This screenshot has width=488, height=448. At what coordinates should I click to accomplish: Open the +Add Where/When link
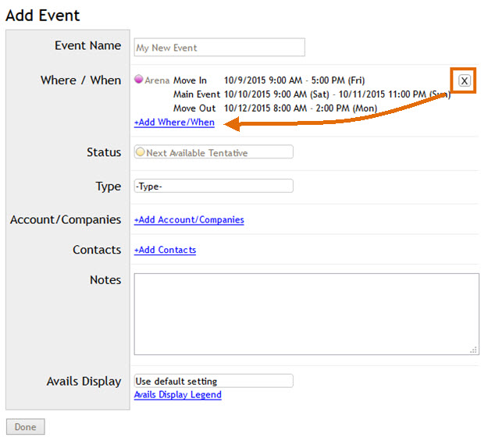pos(174,123)
